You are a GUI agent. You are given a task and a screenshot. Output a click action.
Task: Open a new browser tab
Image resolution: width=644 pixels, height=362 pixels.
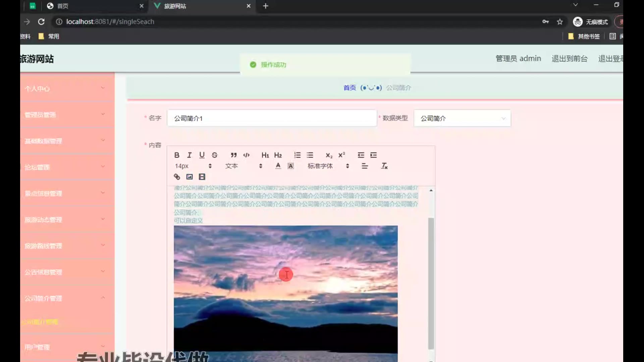265,6
